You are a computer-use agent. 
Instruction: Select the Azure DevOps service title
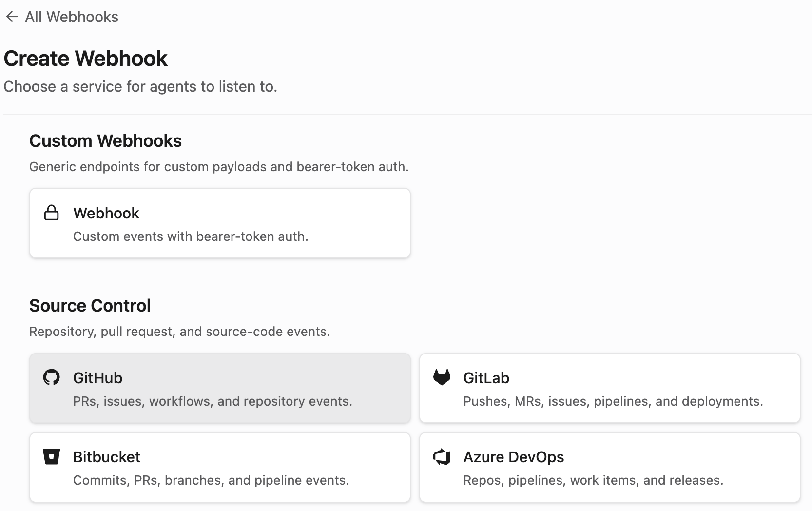pyautogui.click(x=514, y=457)
